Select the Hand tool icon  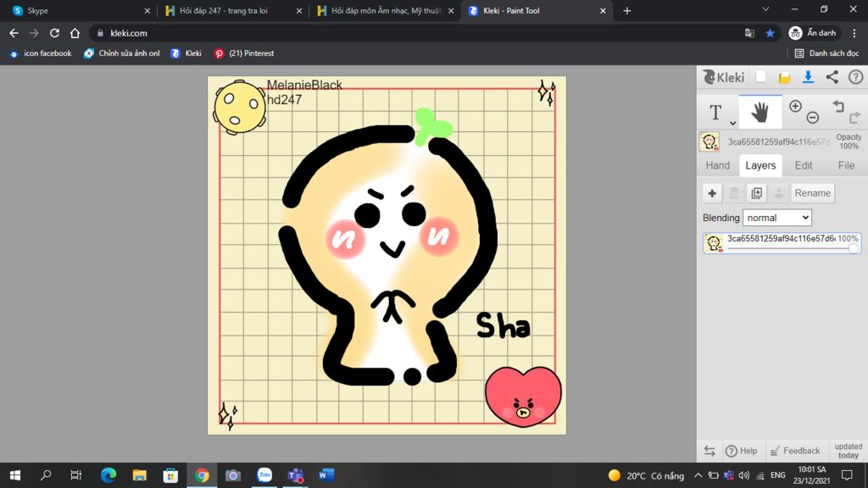click(760, 112)
